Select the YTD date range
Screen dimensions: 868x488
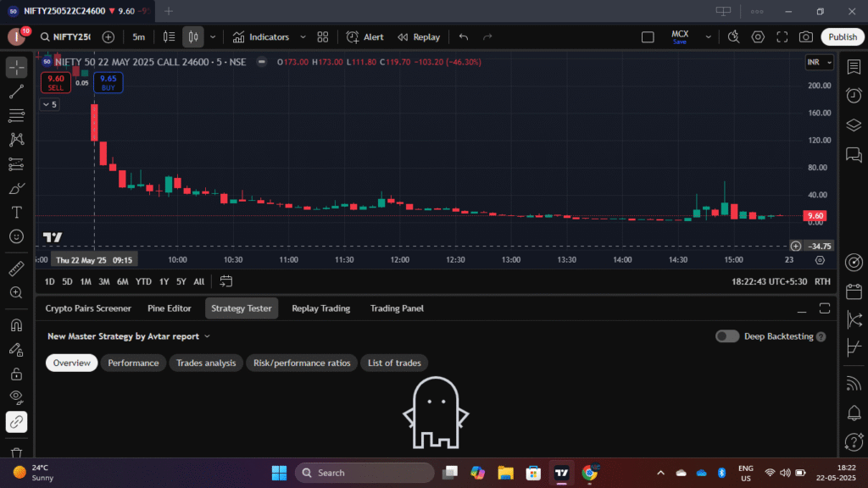click(143, 281)
